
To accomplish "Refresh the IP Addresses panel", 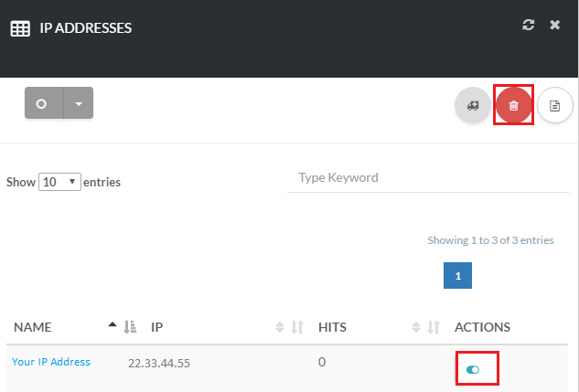I will pos(528,25).
